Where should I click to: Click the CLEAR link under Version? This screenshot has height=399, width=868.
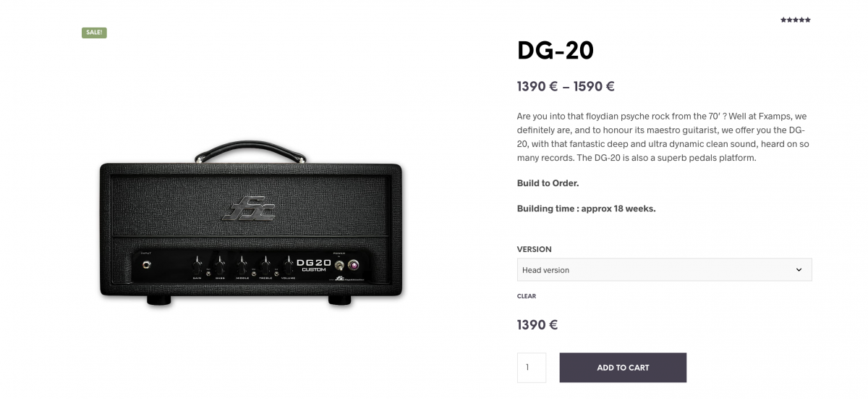point(527,296)
